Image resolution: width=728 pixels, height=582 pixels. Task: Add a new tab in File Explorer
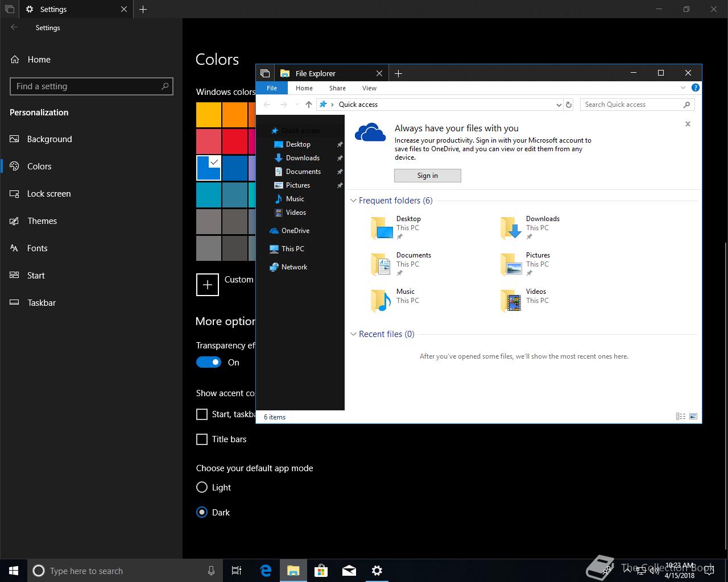click(x=399, y=73)
